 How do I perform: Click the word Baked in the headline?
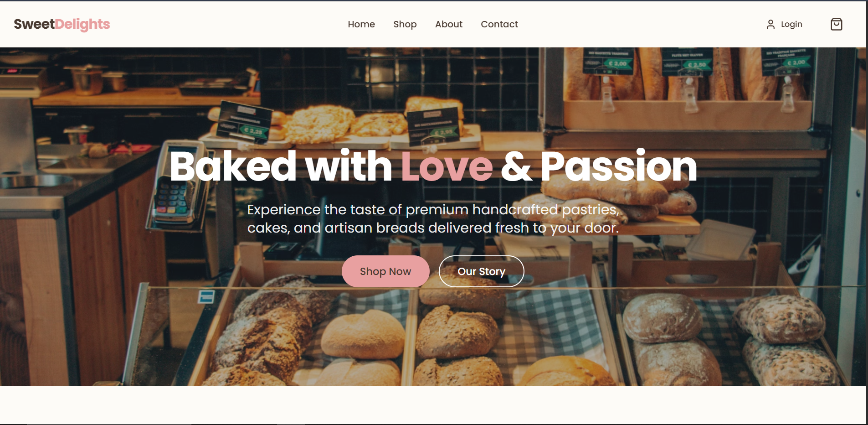233,166
